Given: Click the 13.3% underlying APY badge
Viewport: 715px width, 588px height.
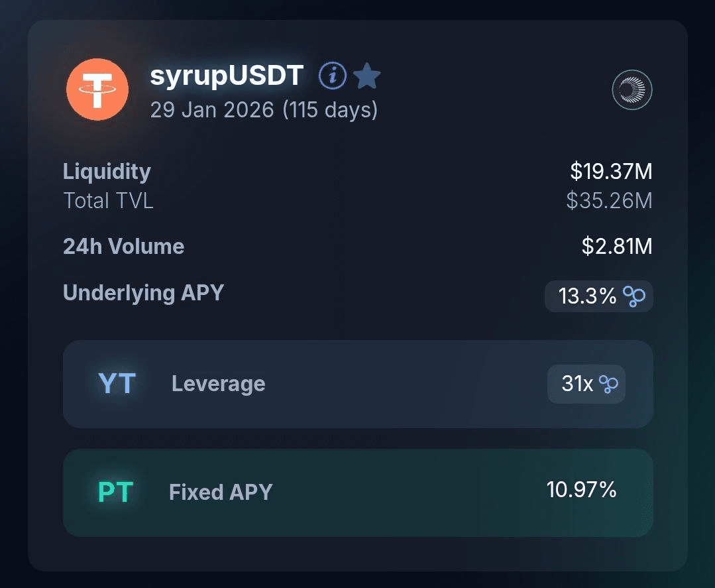Looking at the screenshot, I should (588, 296).
